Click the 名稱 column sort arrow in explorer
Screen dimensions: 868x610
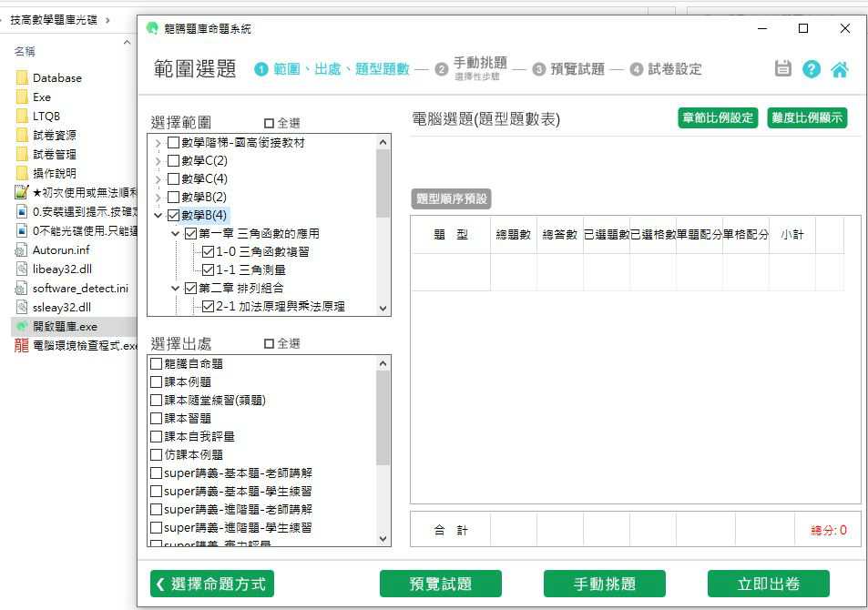coord(127,43)
